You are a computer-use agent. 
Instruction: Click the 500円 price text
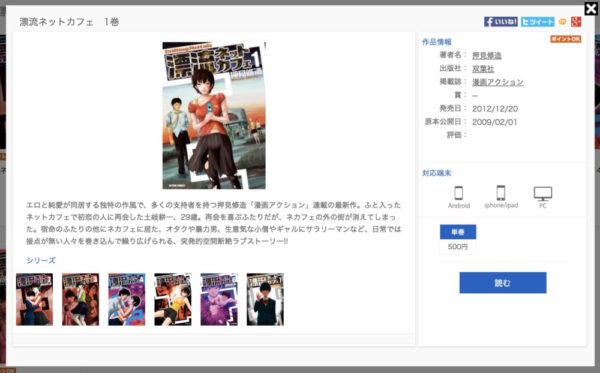[x=458, y=247]
